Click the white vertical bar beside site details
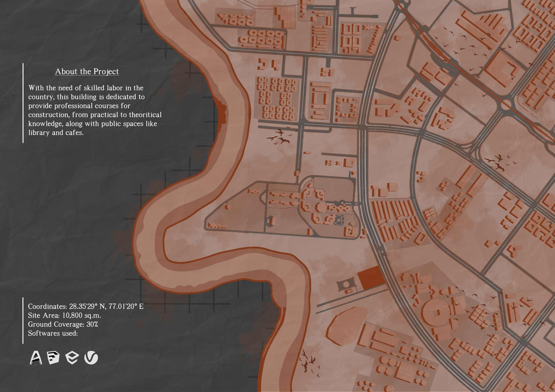This screenshot has height=392, width=555. [x=23, y=320]
